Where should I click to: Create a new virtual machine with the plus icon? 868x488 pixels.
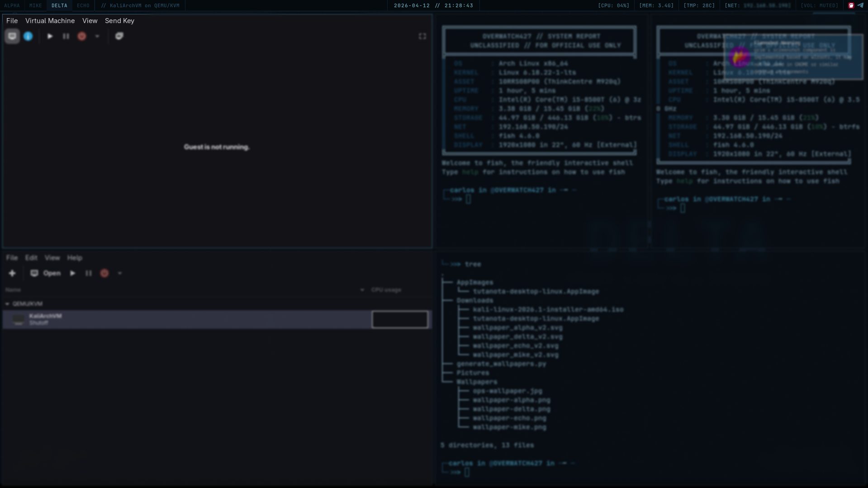12,273
